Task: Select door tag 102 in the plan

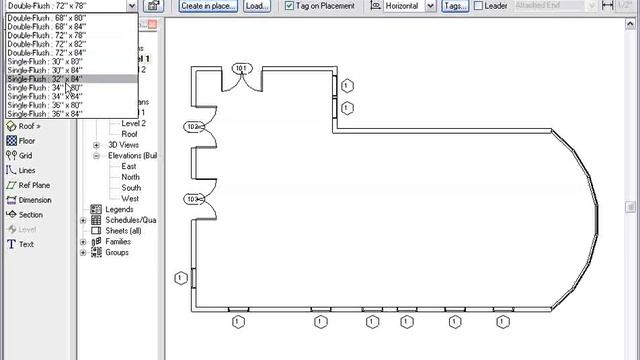Action: point(193,127)
